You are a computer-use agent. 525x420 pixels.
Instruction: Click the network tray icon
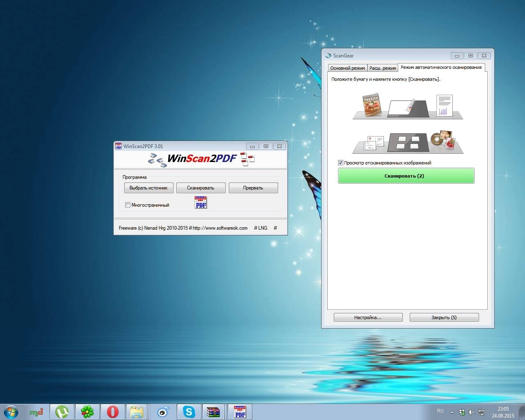(x=482, y=412)
